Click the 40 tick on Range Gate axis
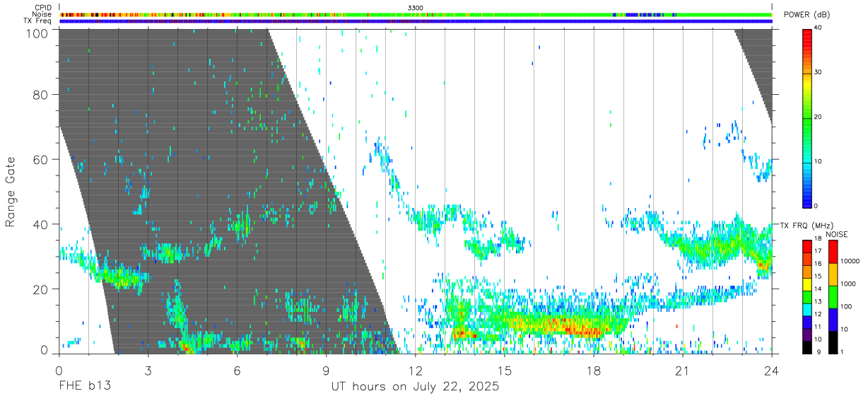The width and height of the screenshot is (868, 401). click(42, 225)
